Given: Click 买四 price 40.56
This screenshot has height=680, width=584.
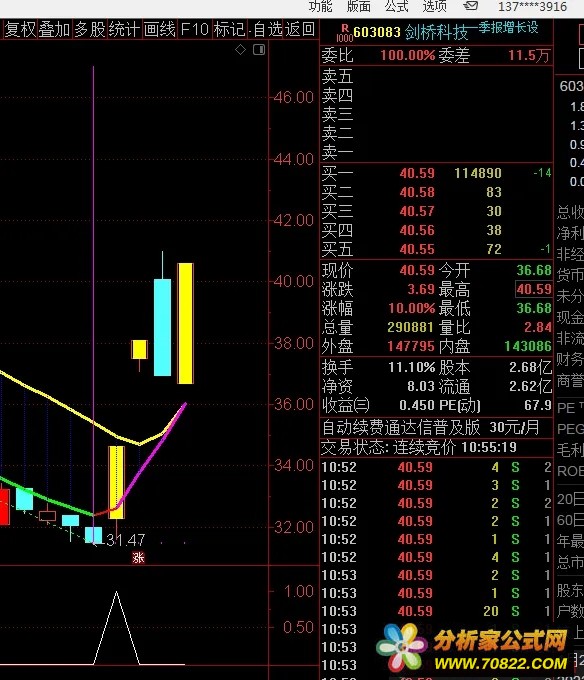Looking at the screenshot, I should tap(417, 230).
